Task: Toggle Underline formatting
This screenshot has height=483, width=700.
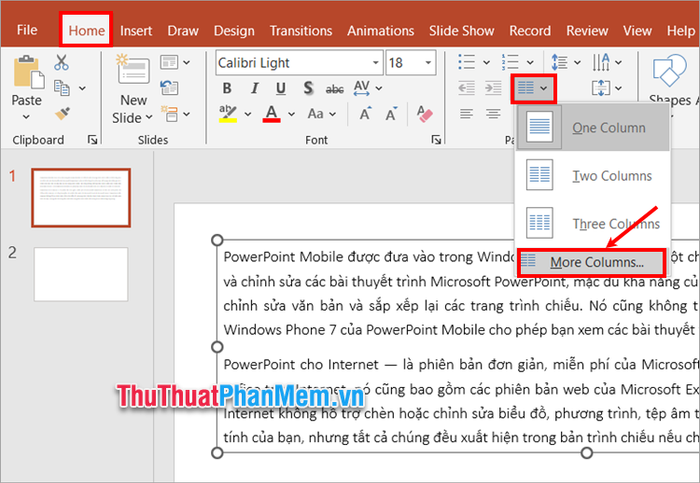Action: pyautogui.click(x=281, y=88)
